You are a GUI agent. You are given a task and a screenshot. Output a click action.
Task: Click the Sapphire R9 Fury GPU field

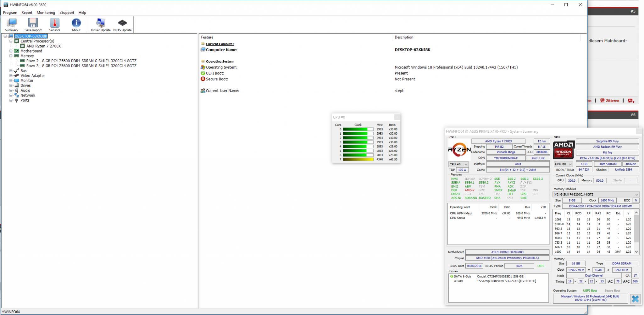coord(607,141)
